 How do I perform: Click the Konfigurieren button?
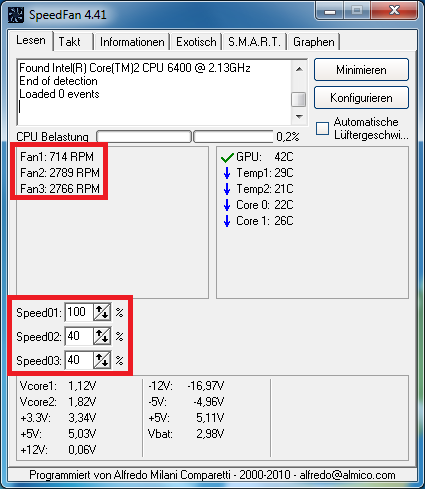tap(361, 98)
